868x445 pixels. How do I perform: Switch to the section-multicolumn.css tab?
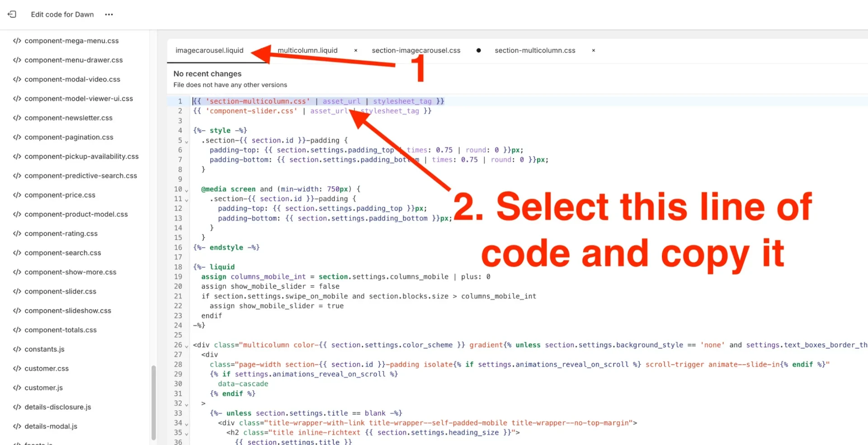(535, 50)
